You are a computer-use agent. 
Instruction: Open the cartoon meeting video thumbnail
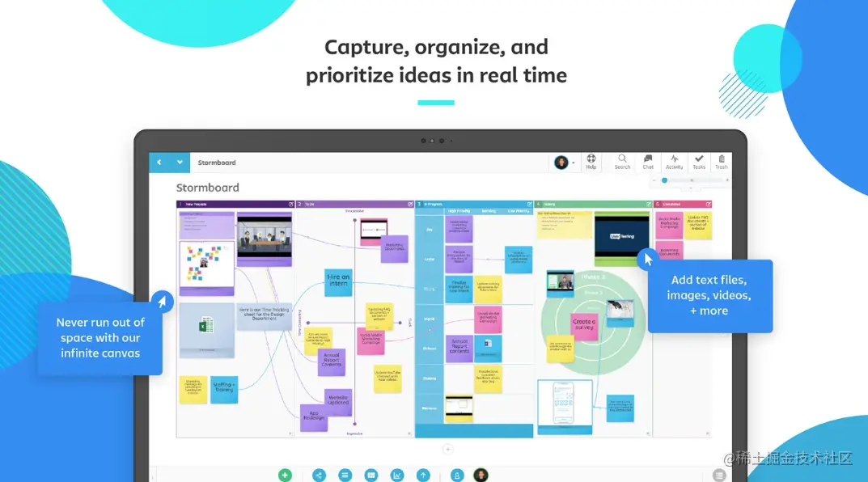pos(264,239)
